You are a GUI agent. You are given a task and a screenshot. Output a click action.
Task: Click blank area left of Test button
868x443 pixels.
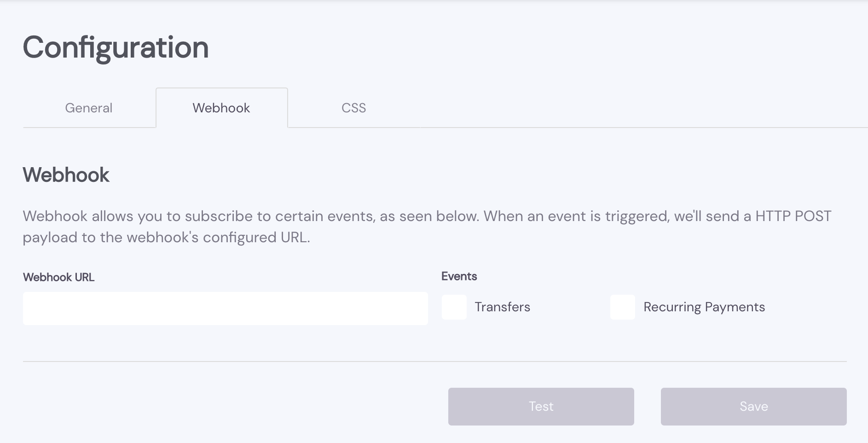[230, 406]
